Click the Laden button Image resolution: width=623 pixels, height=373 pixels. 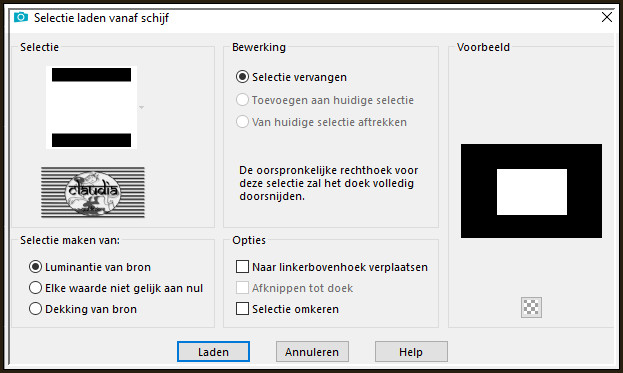point(213,352)
